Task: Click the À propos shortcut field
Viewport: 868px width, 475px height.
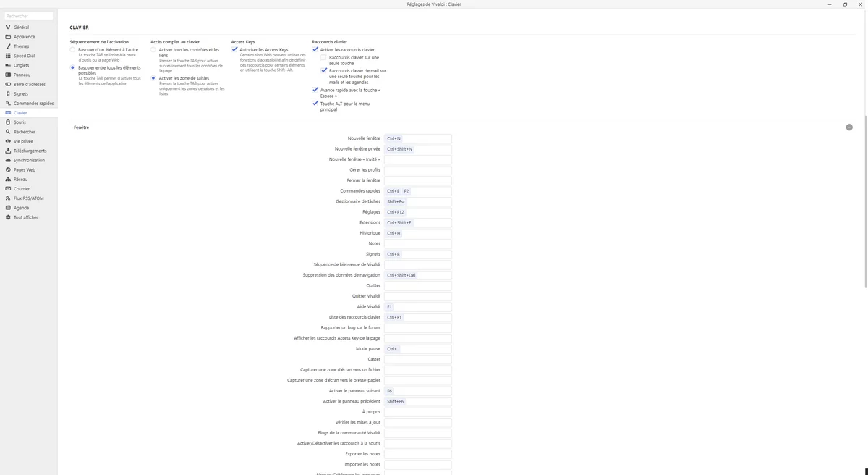Action: tap(418, 412)
